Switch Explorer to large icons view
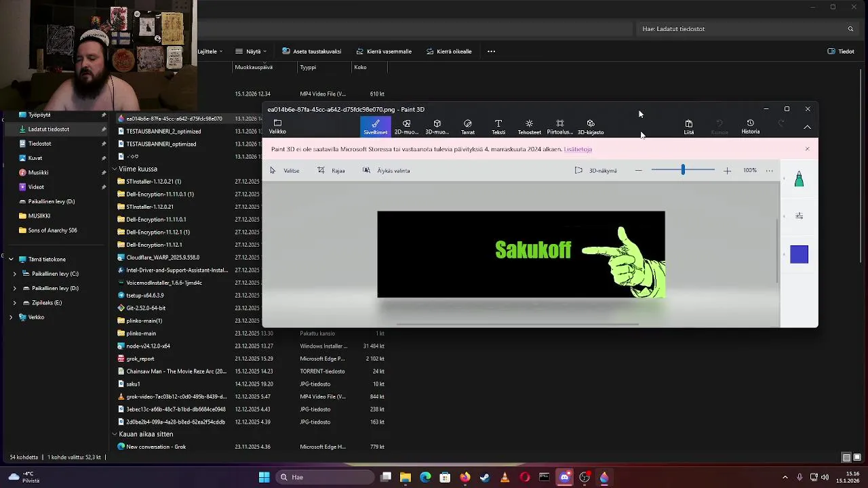This screenshot has width=868, height=488. point(857,457)
